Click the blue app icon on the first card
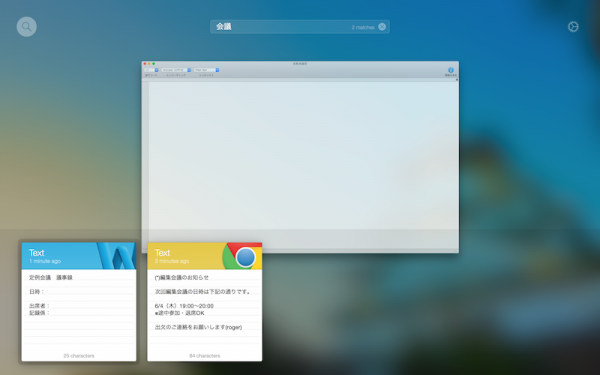 116,256
